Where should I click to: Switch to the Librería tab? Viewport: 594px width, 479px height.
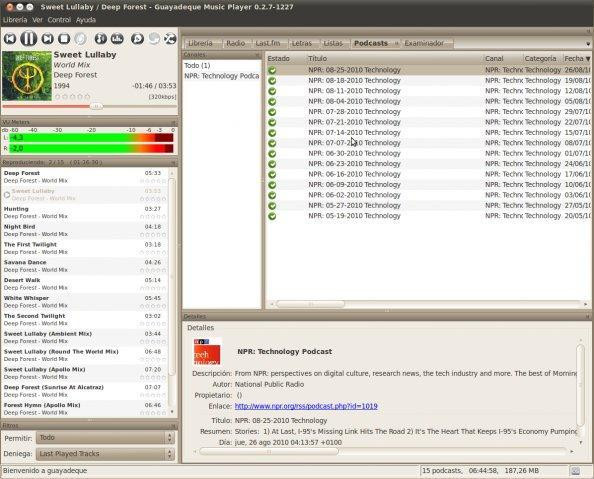point(202,43)
